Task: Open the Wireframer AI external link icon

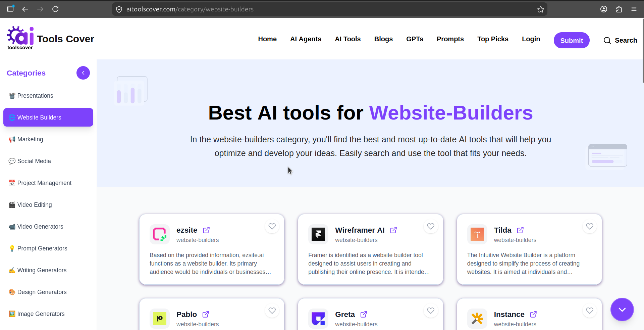Action: [x=393, y=230]
